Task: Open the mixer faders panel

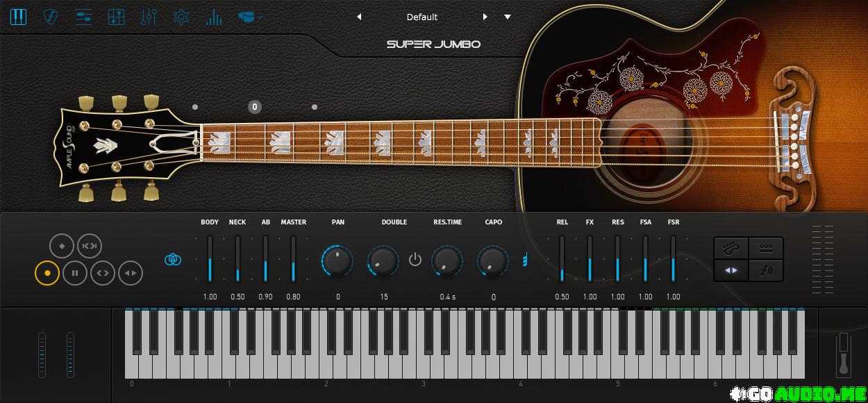Action: (149, 17)
